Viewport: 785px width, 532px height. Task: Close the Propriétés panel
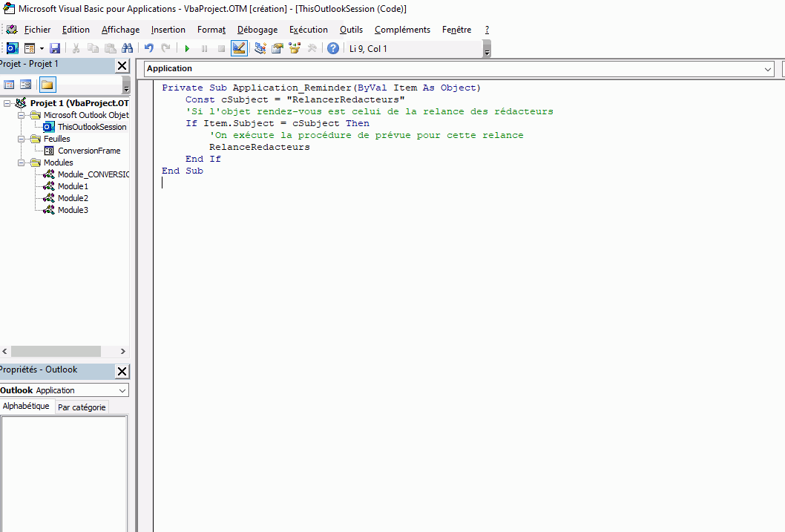(122, 372)
